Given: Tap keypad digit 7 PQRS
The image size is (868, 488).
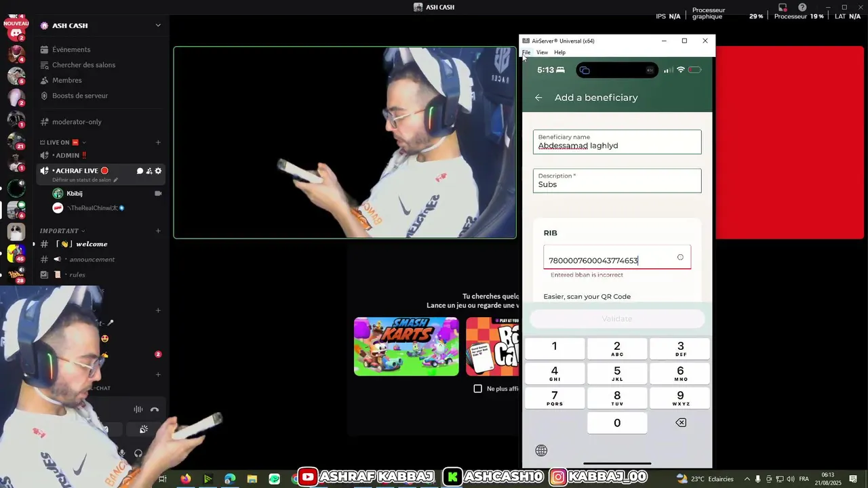Looking at the screenshot, I should click(554, 398).
